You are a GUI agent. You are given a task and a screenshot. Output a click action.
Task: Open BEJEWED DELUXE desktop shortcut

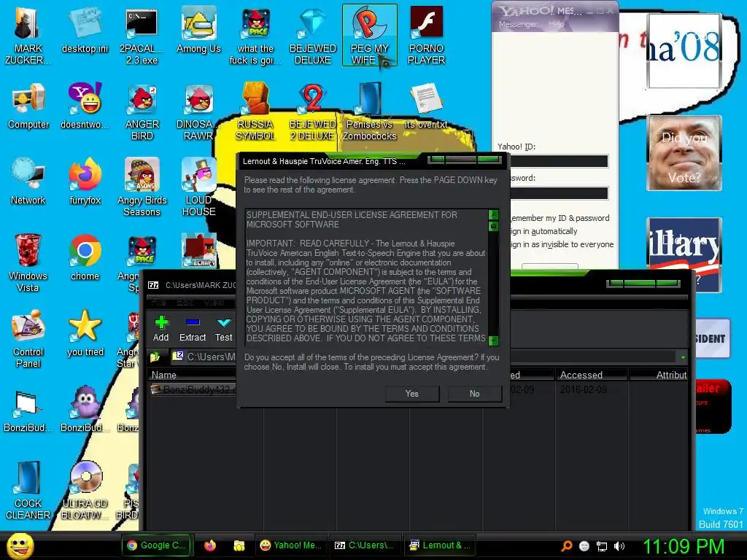[x=312, y=34]
